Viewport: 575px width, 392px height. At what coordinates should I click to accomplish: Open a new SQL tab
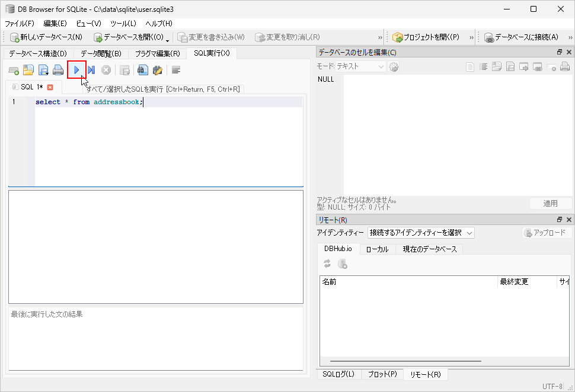[x=13, y=70]
